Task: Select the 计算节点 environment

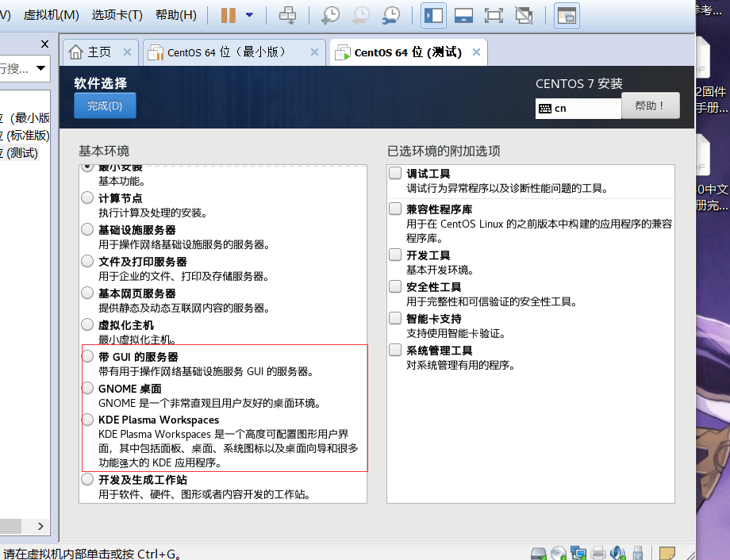Action: point(87,198)
